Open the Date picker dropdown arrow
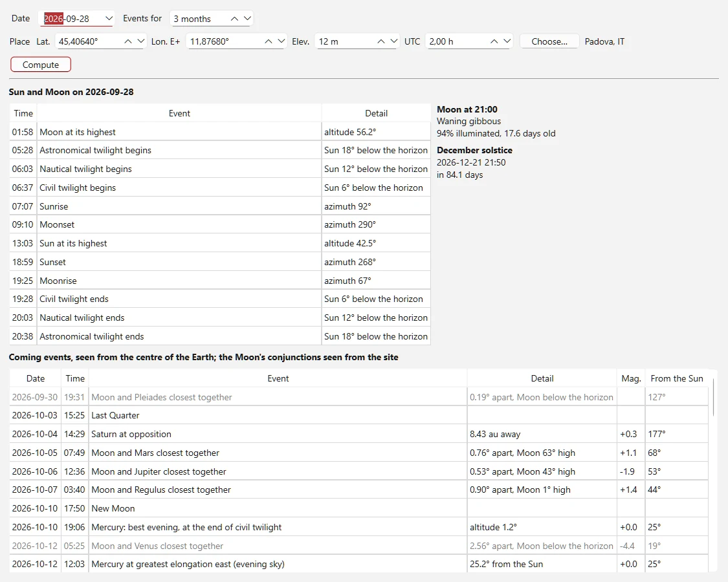 pyautogui.click(x=109, y=19)
